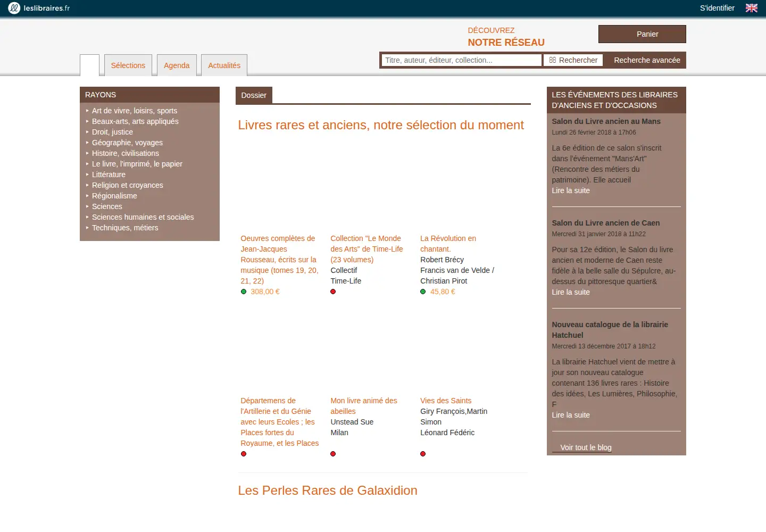
Task: Click Lire la suite under the Hatchuel catalogue
Action: point(571,415)
